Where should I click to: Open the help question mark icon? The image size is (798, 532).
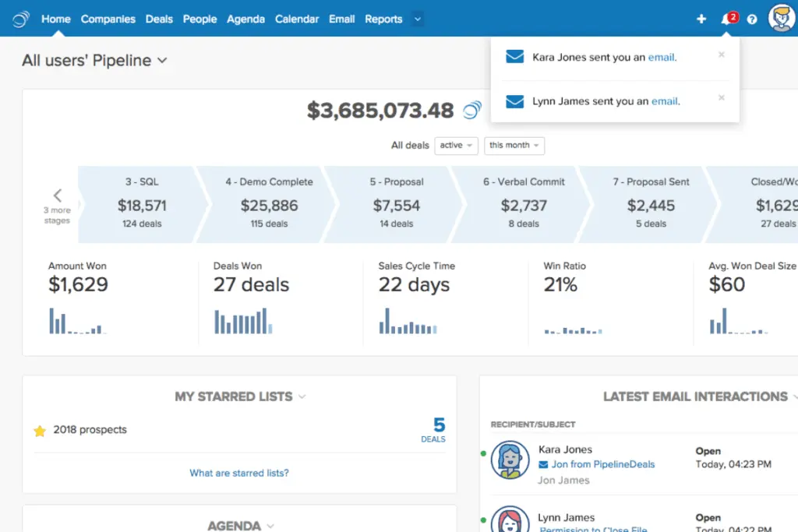tap(752, 19)
